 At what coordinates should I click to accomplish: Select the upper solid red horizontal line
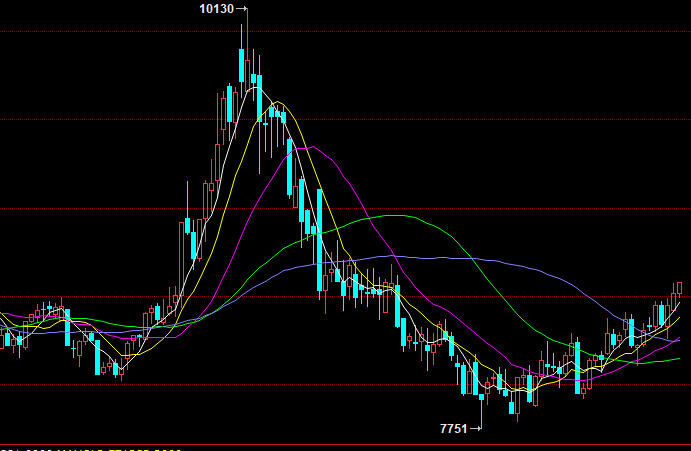click(x=100, y=208)
